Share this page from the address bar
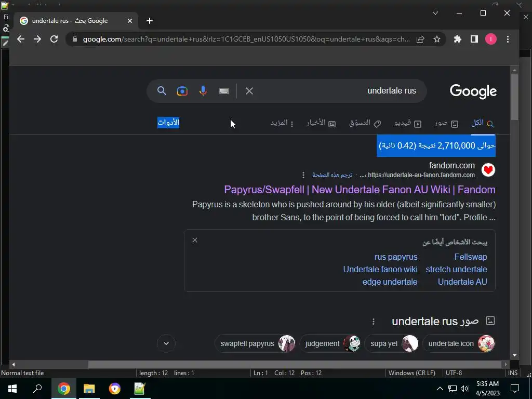The height and width of the screenshot is (399, 532). pos(420,39)
